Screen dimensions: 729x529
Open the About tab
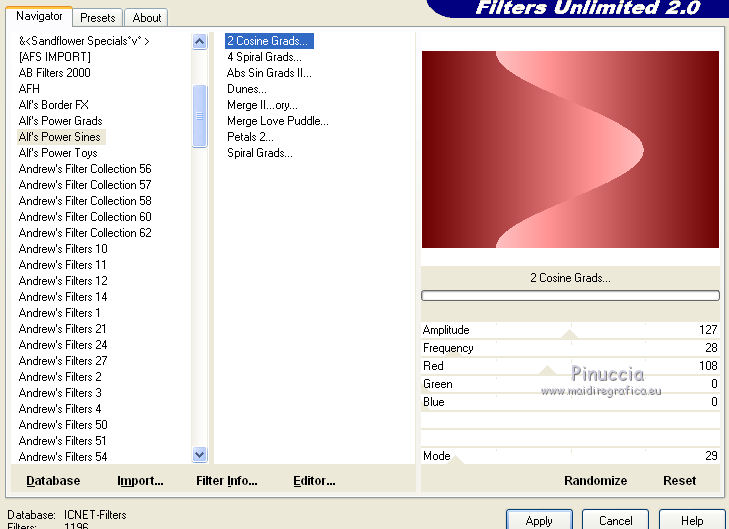pos(146,18)
